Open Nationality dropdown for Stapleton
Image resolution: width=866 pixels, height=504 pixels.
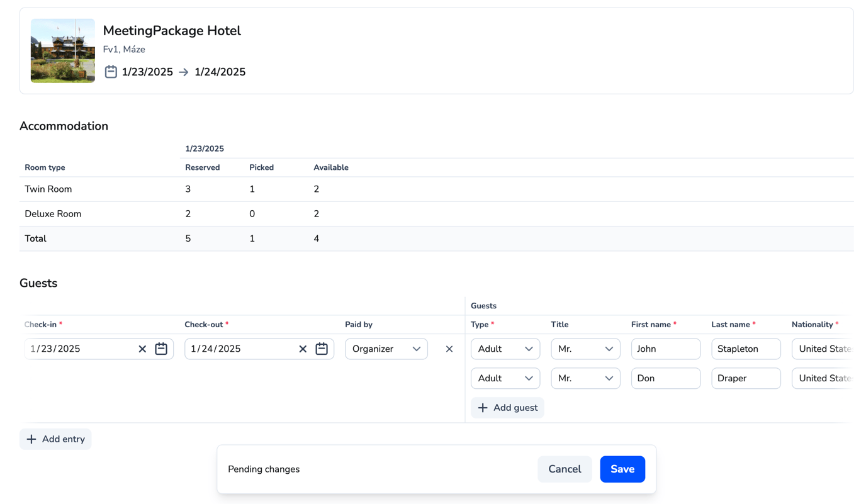[x=822, y=349]
